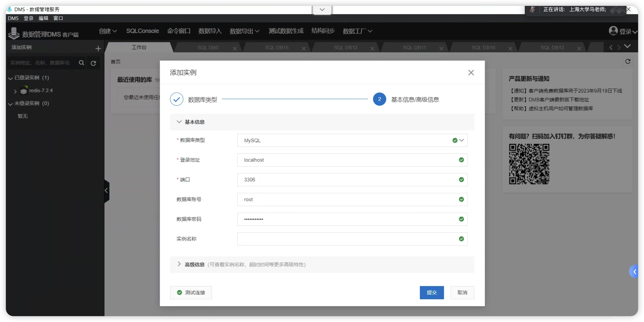The height and width of the screenshot is (322, 644).
Task: Open the 数据工厂 dropdown menu
Action: [357, 31]
